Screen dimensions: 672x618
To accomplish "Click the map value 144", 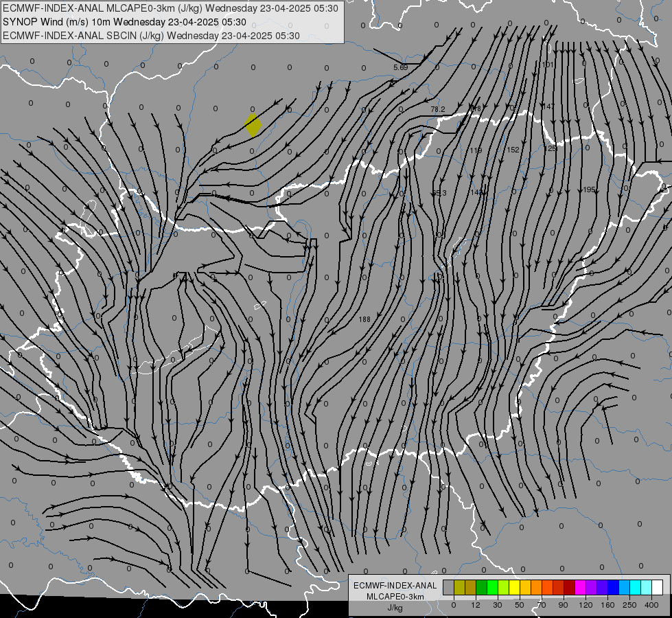I will tap(476, 192).
